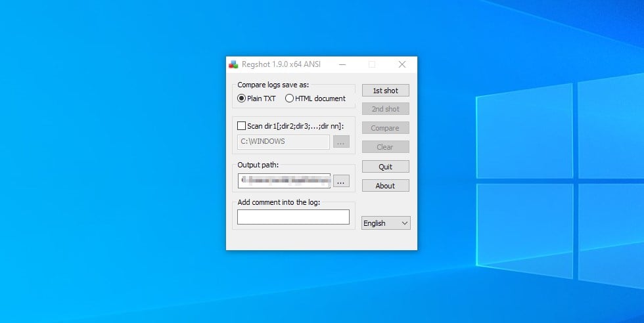Click the Compare button
Image resolution: width=644 pixels, height=323 pixels.
pyautogui.click(x=385, y=128)
